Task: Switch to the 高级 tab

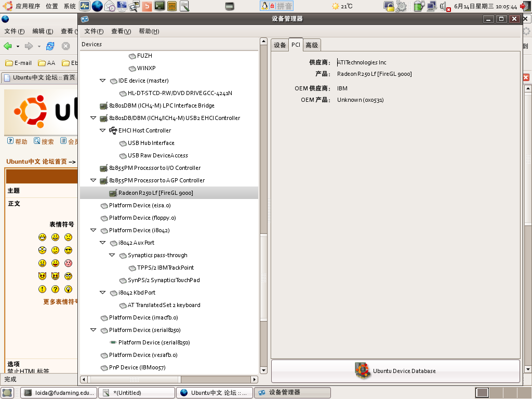Action: (312, 45)
